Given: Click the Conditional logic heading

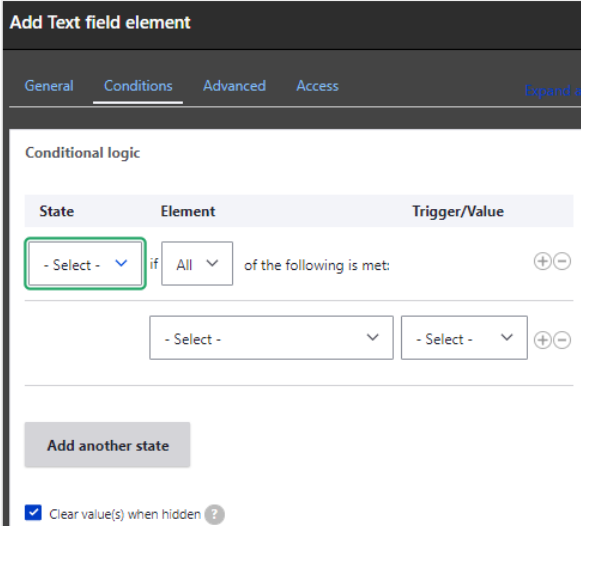Looking at the screenshot, I should point(82,153).
